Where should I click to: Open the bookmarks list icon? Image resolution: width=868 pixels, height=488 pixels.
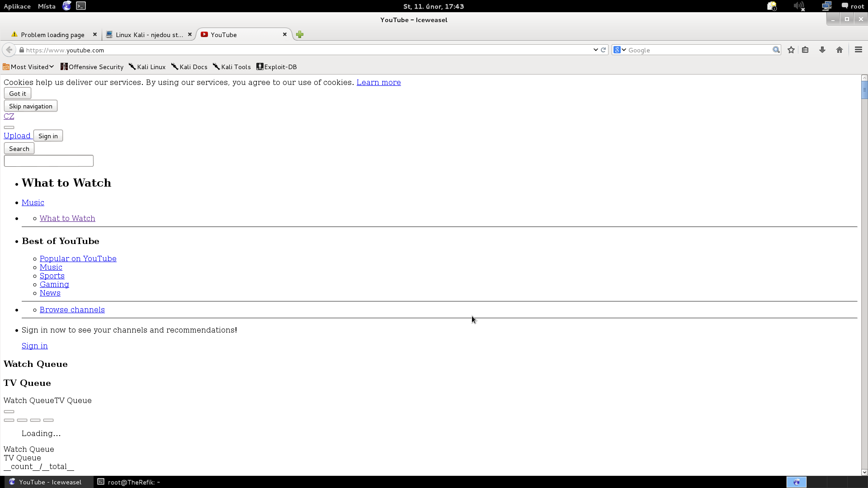[805, 50]
